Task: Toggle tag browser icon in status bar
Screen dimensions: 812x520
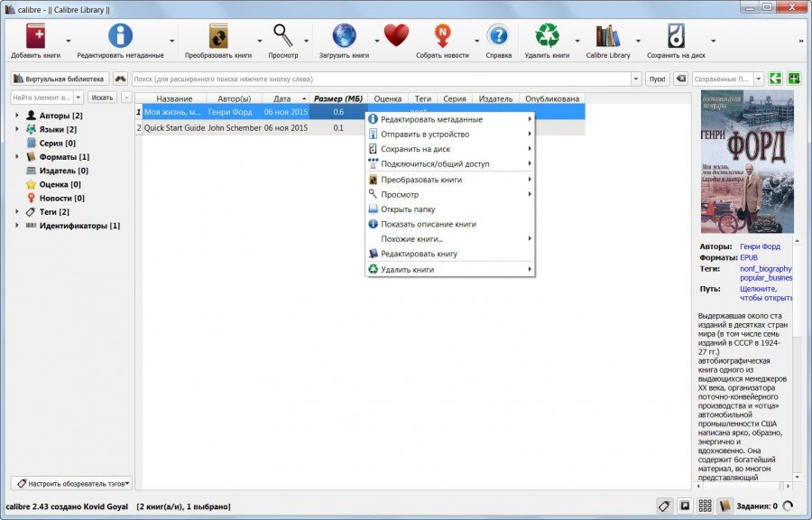Action: (x=664, y=506)
